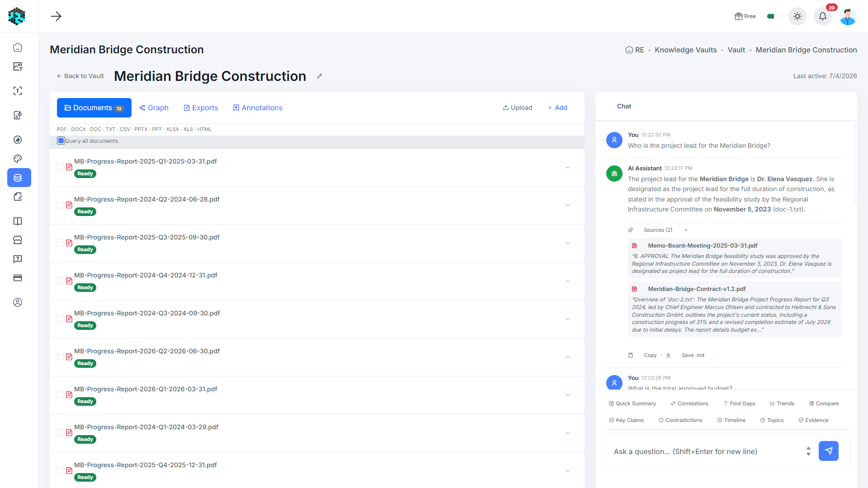Click the chat input stepper arrows
The width and height of the screenshot is (868, 488).
[808, 451]
